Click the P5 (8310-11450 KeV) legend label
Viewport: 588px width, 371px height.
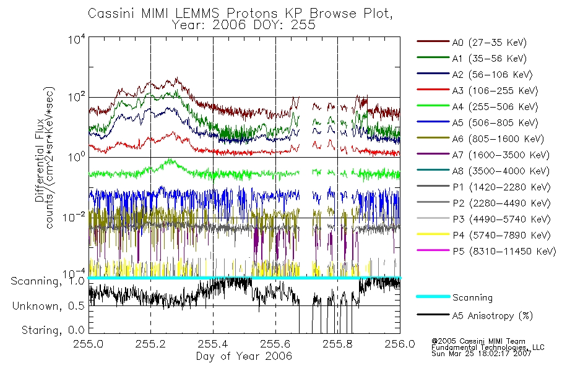504,252
